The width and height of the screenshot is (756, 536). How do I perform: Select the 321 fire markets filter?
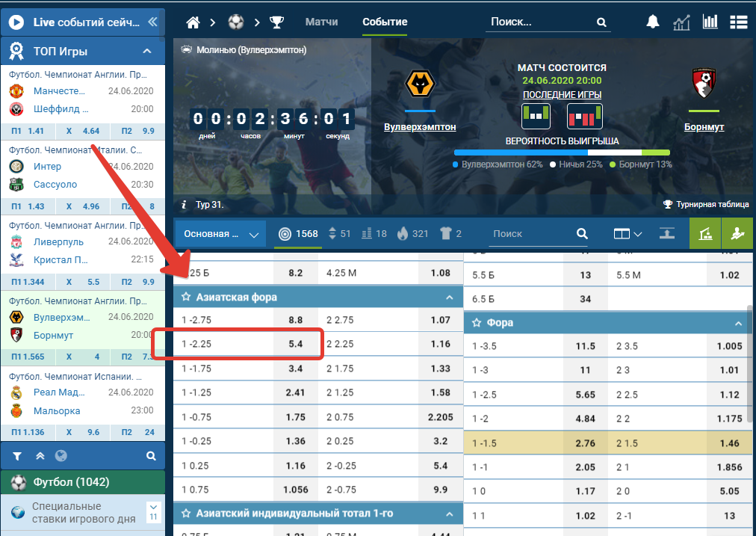[x=412, y=234]
